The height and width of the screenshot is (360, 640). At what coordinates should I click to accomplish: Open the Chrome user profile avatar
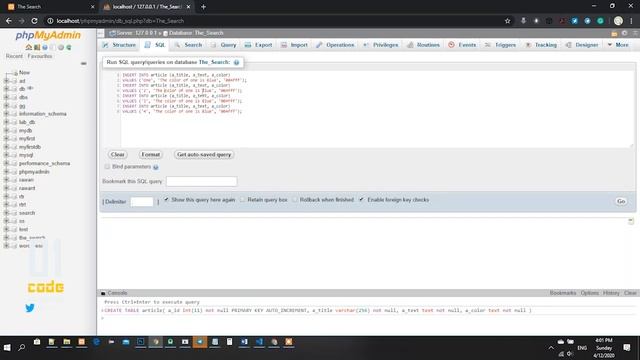pos(618,21)
